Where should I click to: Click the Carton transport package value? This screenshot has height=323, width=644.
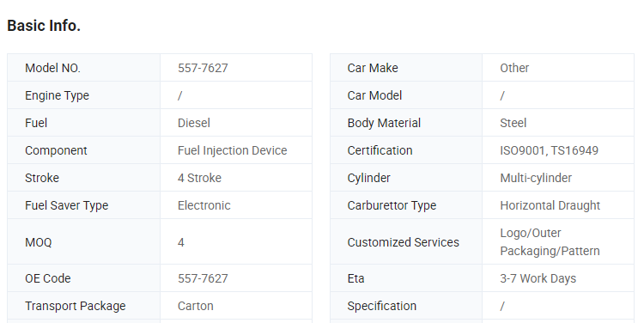coord(196,306)
